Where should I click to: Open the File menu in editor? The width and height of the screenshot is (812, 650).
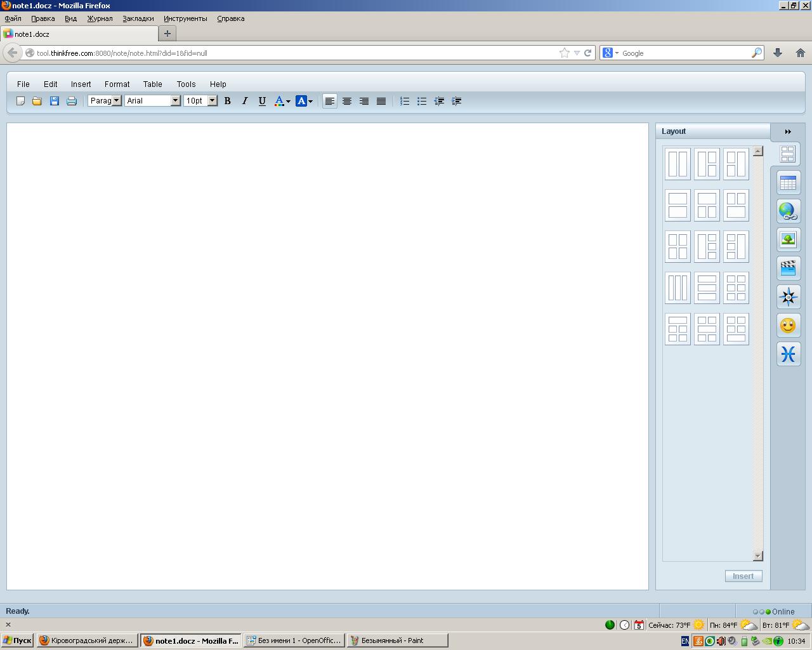click(23, 84)
